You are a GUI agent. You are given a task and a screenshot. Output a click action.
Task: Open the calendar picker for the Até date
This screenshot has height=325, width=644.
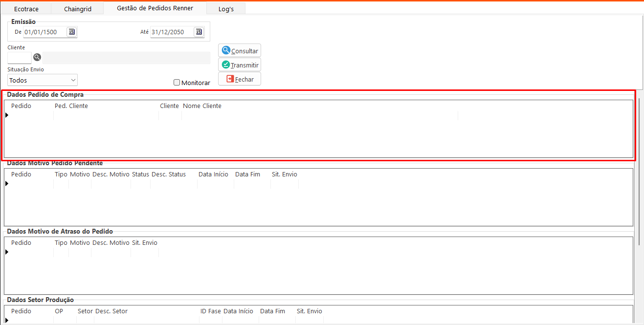click(x=199, y=32)
